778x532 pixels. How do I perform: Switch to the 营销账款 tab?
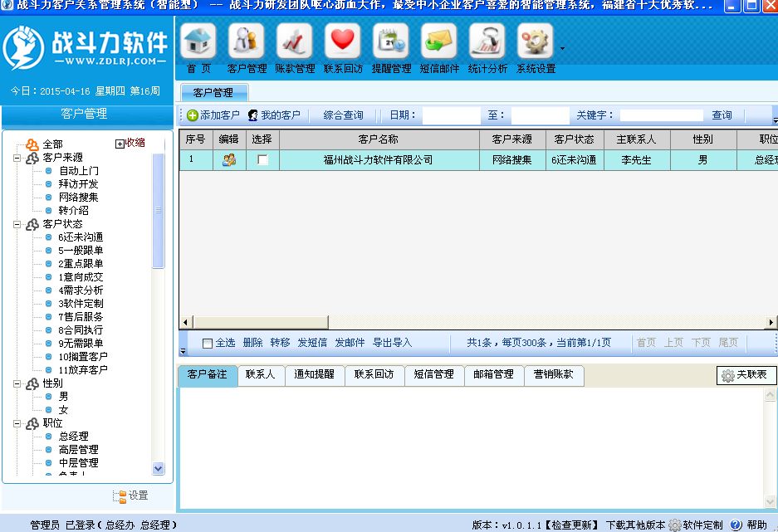click(554, 374)
